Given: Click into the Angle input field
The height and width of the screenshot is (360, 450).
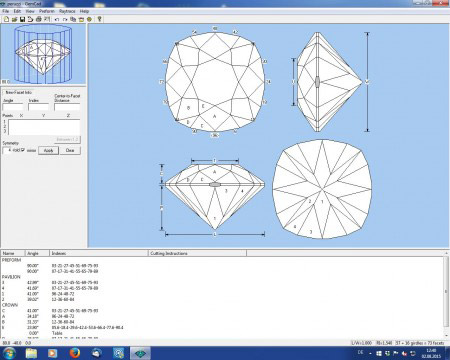Looking at the screenshot, I should (x=13, y=107).
